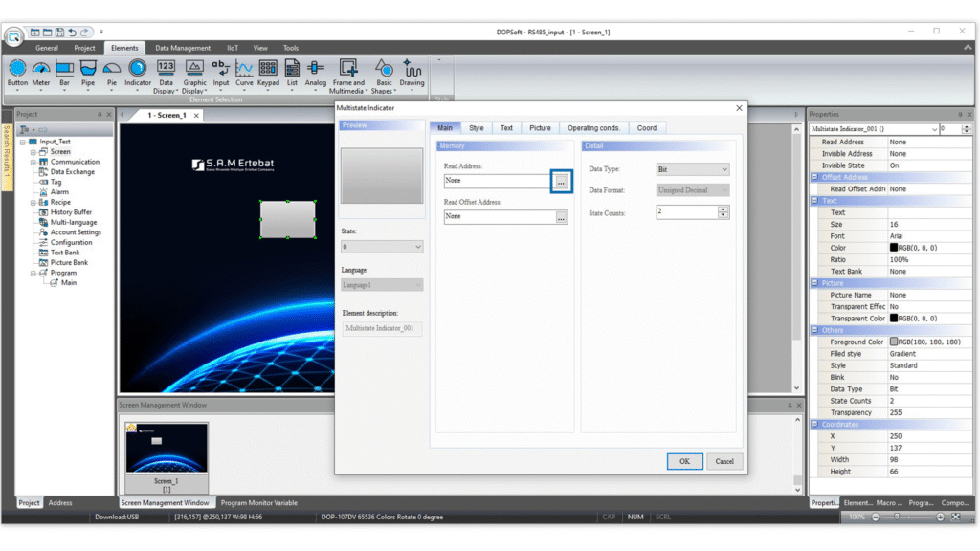
Task: Switch to the Style tab in dialog
Action: (476, 127)
